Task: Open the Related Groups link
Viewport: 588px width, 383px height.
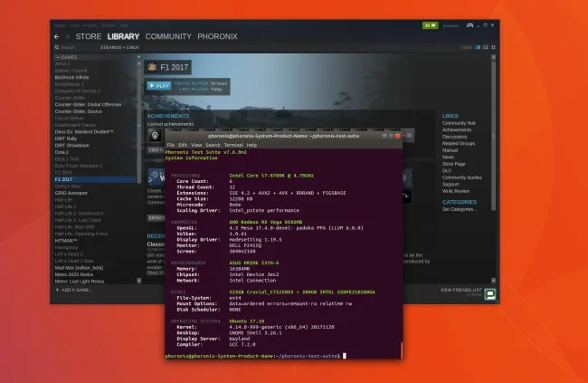Action: (x=459, y=143)
